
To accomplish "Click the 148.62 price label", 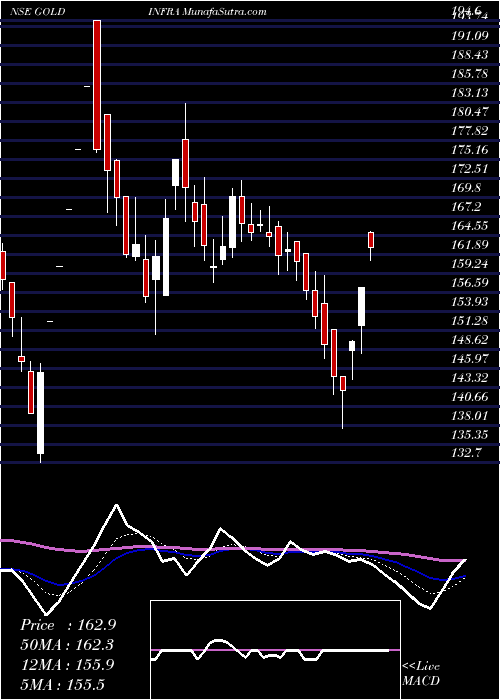I will [469, 340].
